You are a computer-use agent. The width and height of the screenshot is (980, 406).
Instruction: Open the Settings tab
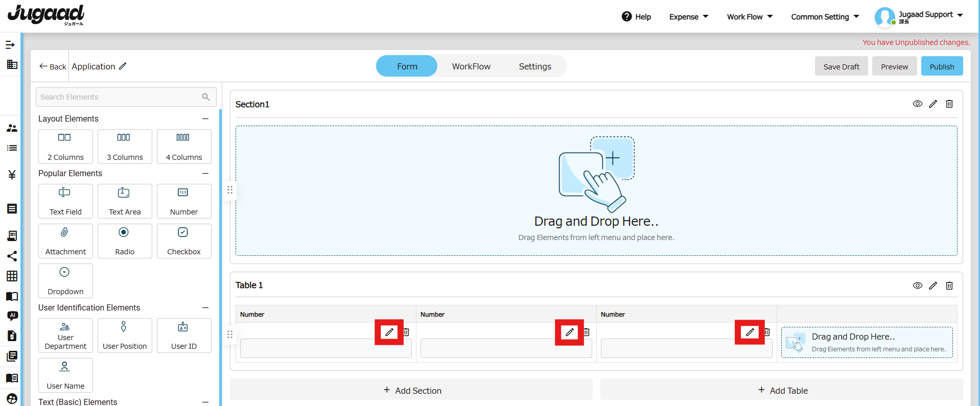(534, 66)
